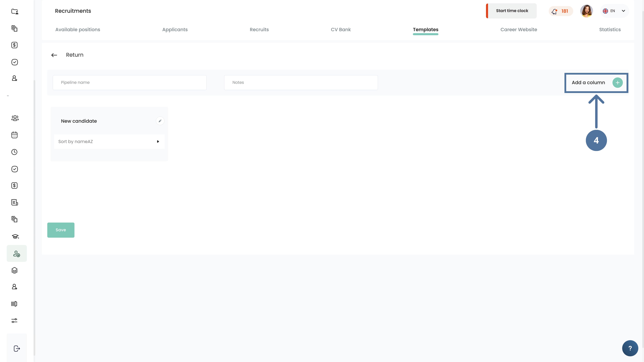Click the graduation cap training icon

(15, 236)
